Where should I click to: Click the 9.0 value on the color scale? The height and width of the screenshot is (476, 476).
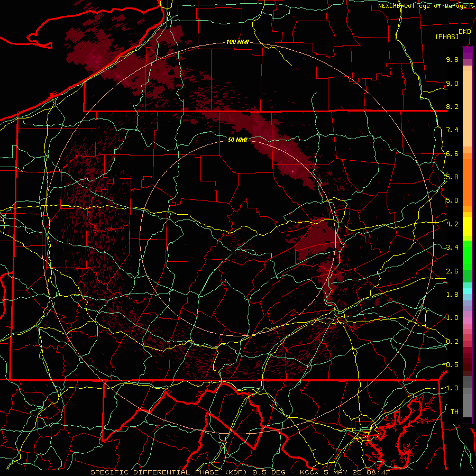452,83
